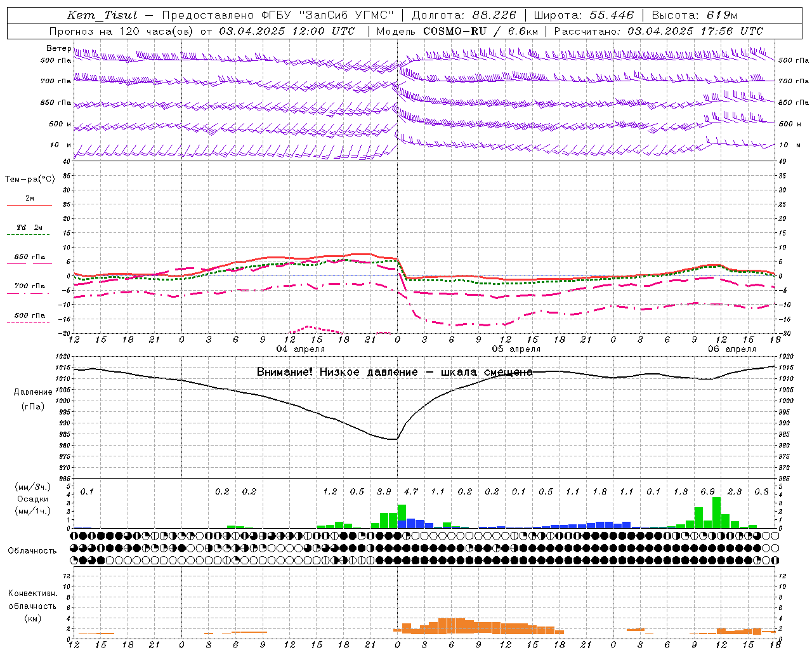The image size is (812, 650).
Task: Select the Модель COSMO-RU / 6.6км text
Action: pyautogui.click(x=457, y=31)
